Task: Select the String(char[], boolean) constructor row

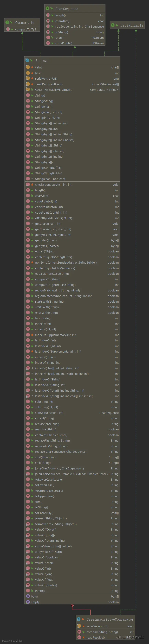Action: pyautogui.click(x=72, y=179)
